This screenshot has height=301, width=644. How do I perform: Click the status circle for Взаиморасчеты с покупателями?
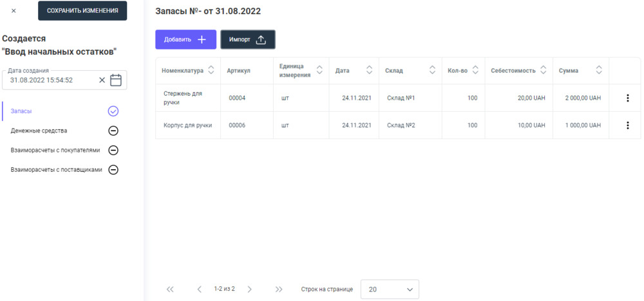(x=113, y=150)
